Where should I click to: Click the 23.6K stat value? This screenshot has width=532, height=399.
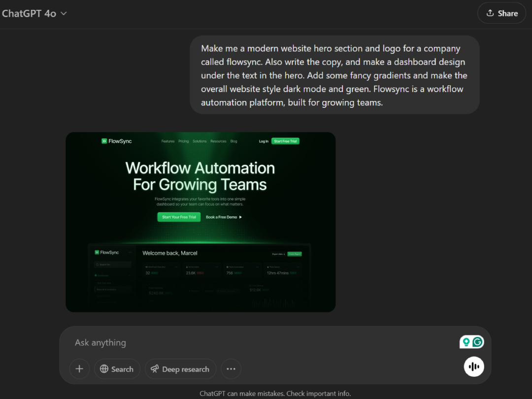coord(191,273)
